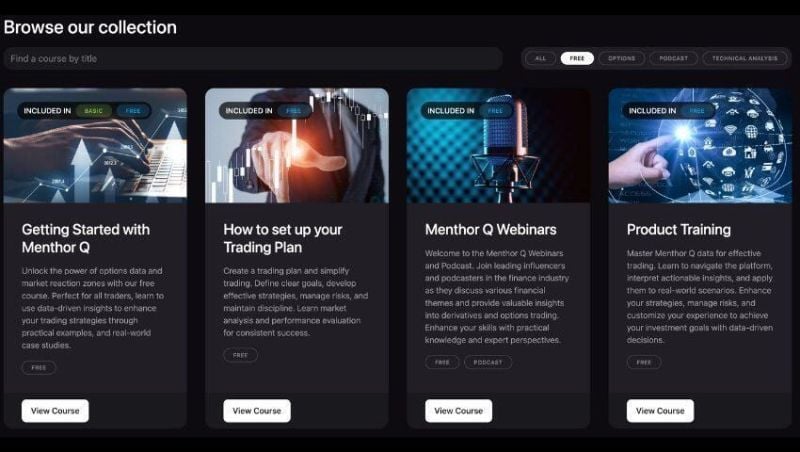Click the BASIC badge on first course

click(93, 111)
